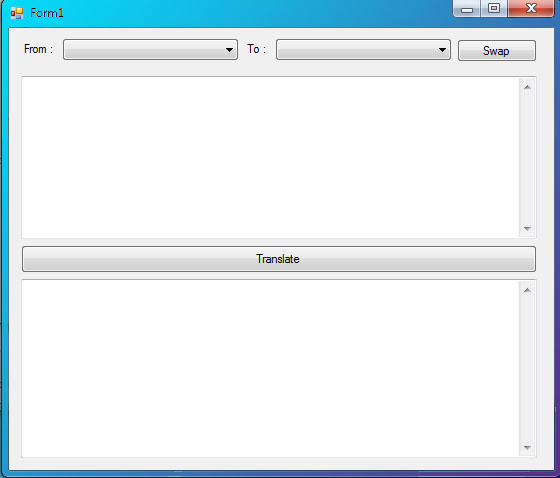Focus the lower translated text box
The image size is (560, 478).
click(x=270, y=368)
